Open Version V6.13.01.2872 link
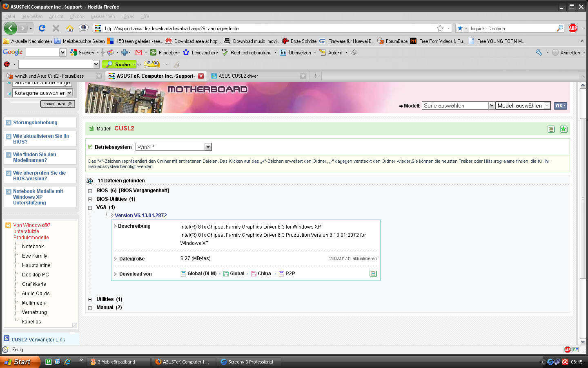 [140, 215]
